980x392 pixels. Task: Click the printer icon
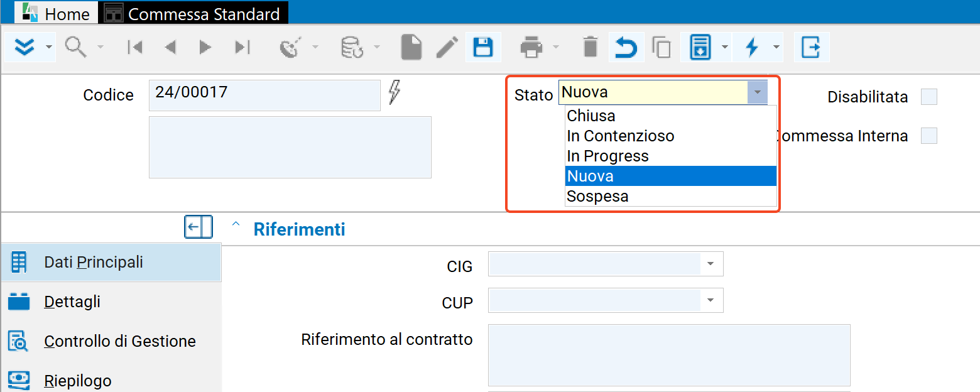531,47
